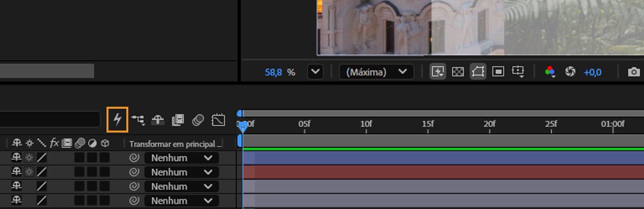The height and width of the screenshot is (209, 644).
Task: Hide shy layers using timeline shy icon
Action: [158, 120]
